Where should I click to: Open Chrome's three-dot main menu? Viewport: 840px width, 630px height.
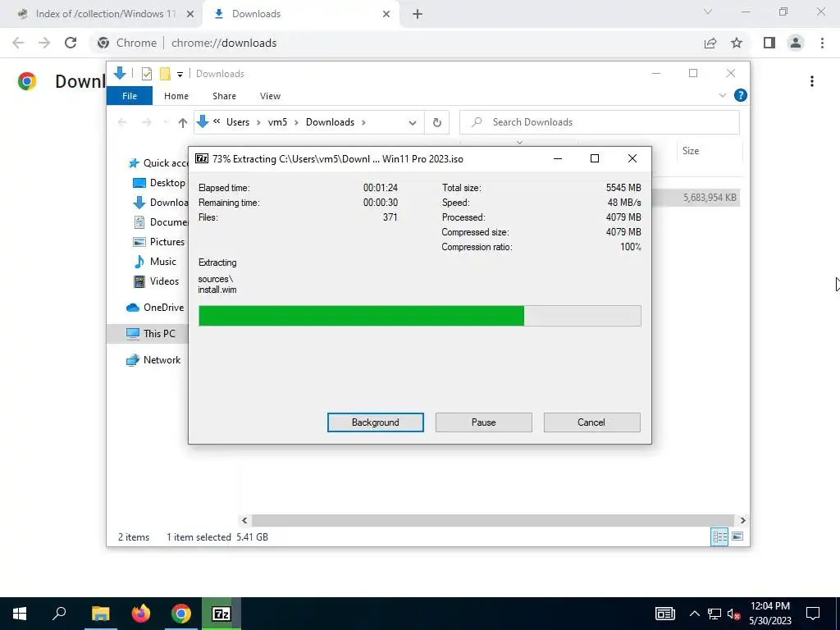click(x=822, y=43)
